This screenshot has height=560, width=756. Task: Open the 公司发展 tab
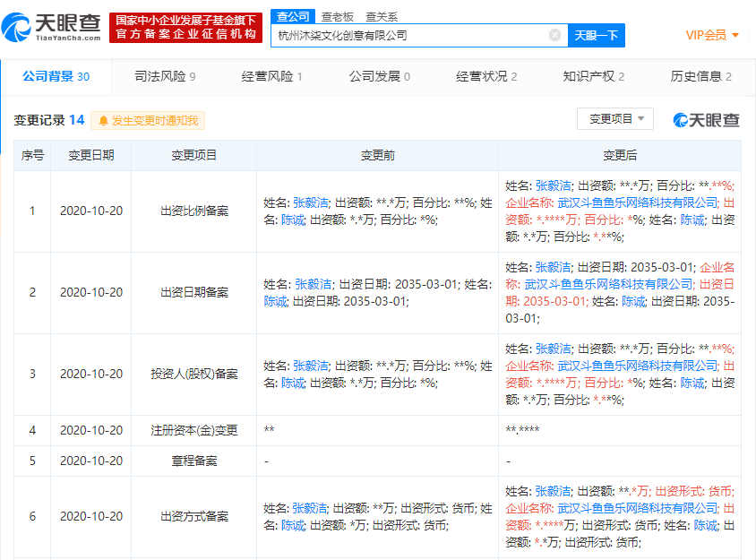380,76
